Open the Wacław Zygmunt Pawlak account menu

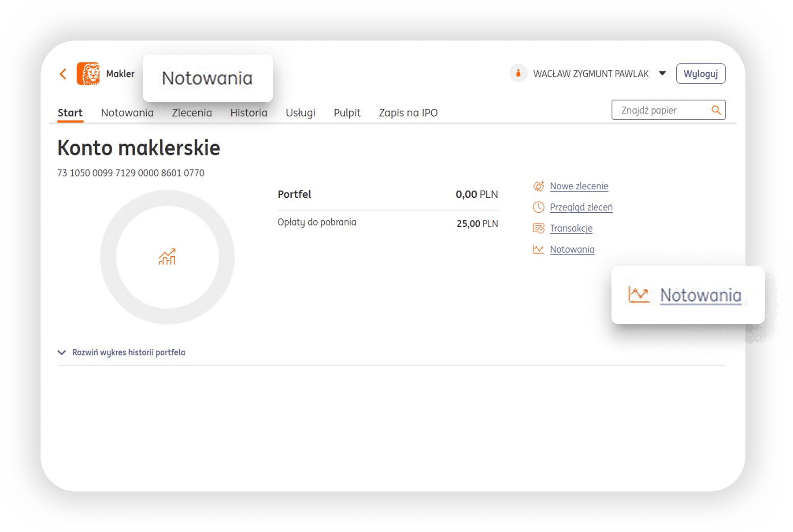coord(590,74)
